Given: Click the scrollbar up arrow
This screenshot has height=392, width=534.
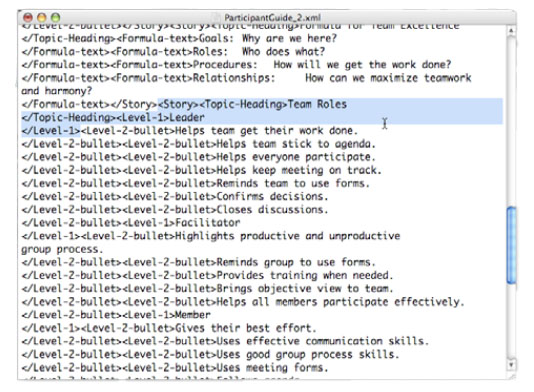Looking at the screenshot, I should click(511, 31).
